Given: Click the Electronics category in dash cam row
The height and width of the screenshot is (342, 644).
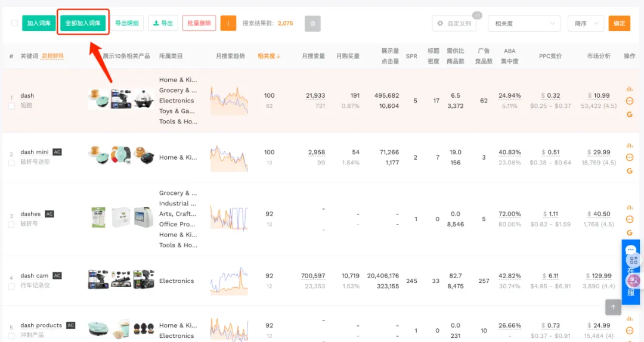Looking at the screenshot, I should [177, 281].
